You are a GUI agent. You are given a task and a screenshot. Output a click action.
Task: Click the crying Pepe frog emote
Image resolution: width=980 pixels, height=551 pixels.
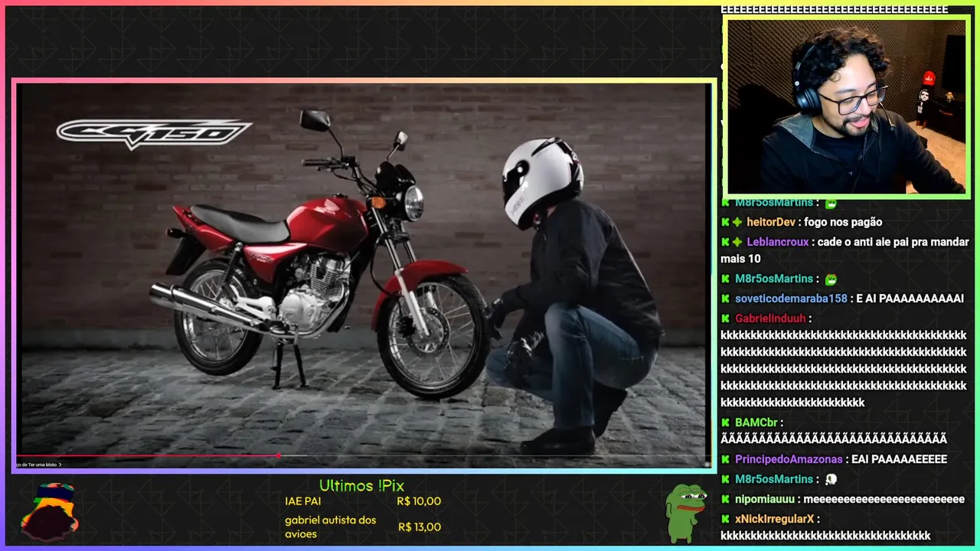tap(685, 513)
